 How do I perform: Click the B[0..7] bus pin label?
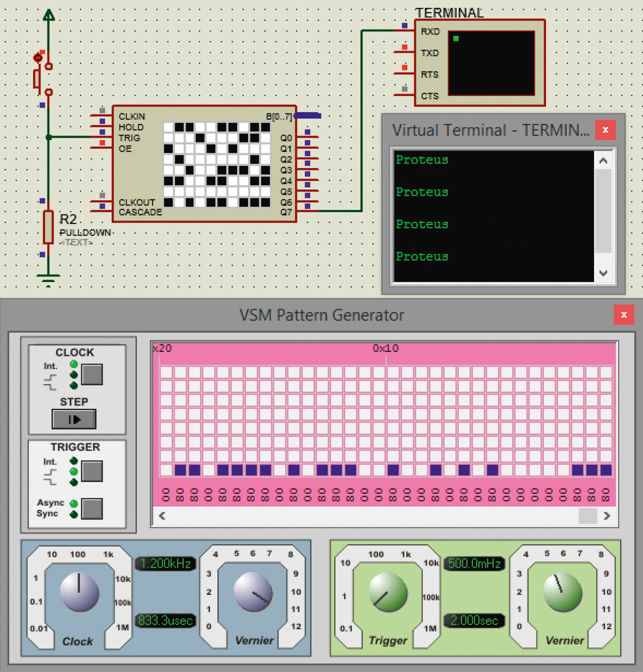279,117
